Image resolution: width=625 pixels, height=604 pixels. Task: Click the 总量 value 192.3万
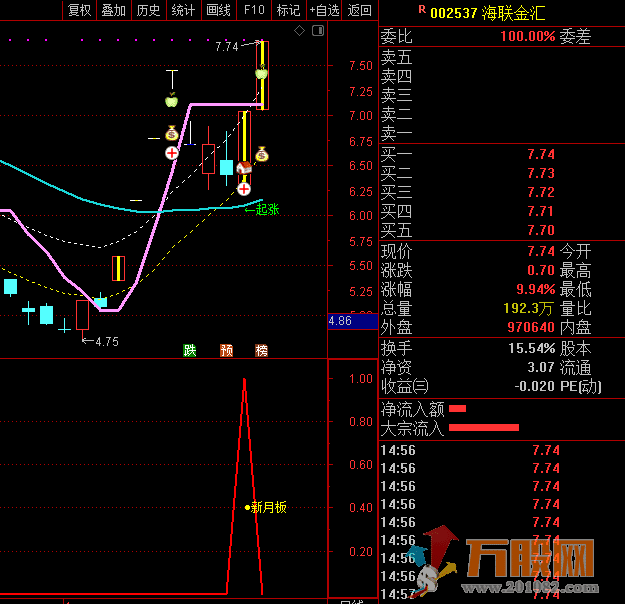pos(528,308)
